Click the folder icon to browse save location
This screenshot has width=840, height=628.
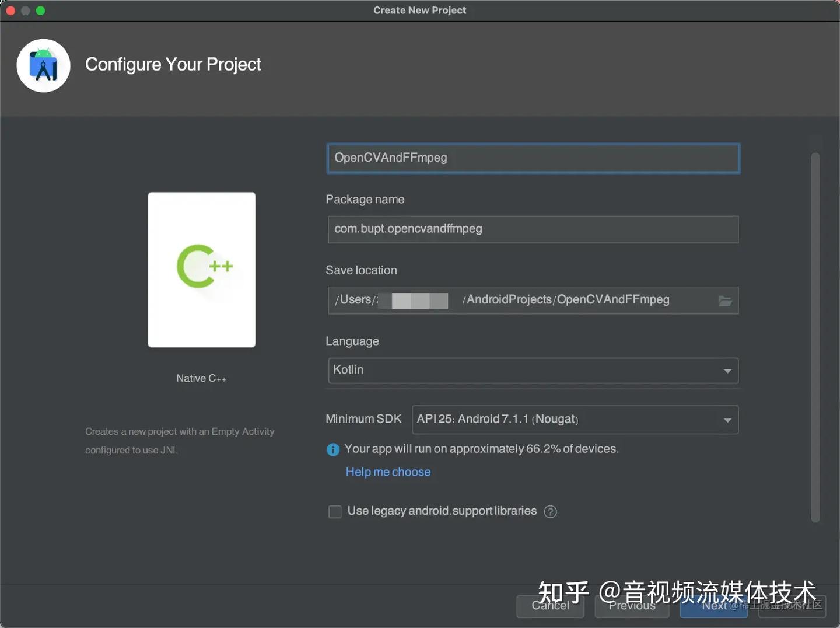[725, 301]
